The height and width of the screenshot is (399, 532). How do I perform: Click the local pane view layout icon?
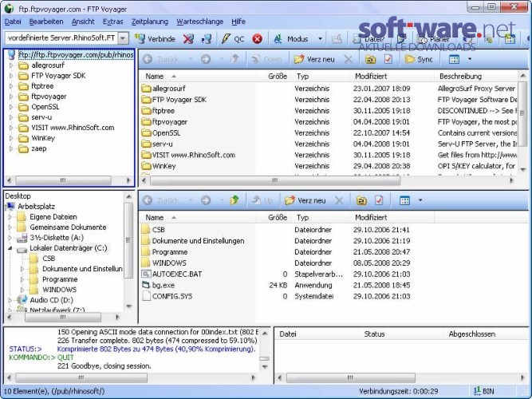(x=404, y=200)
